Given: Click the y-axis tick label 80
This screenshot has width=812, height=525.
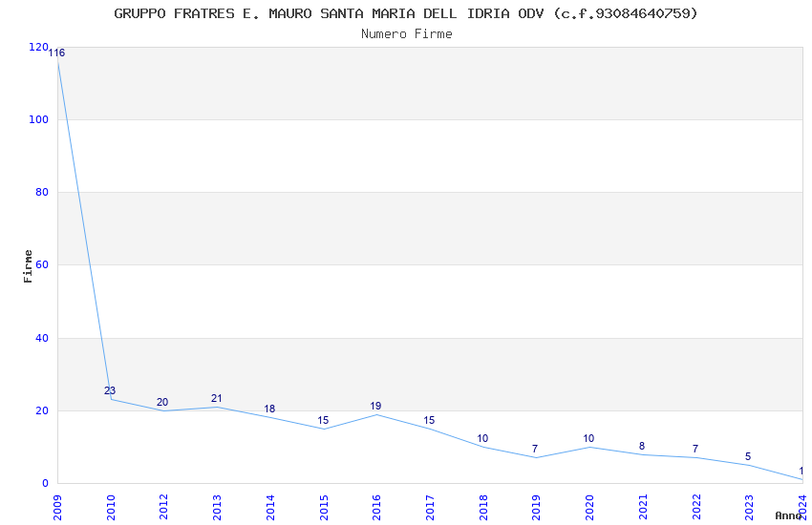Looking at the screenshot, I should click(42, 193).
